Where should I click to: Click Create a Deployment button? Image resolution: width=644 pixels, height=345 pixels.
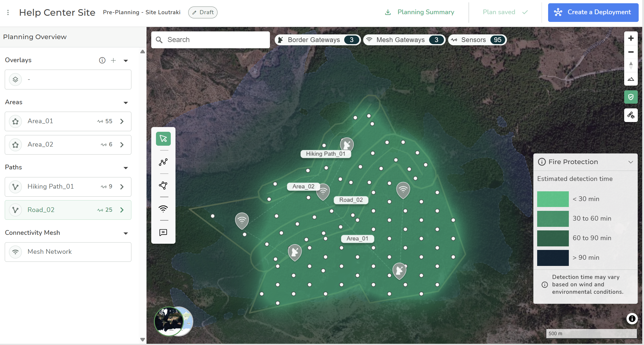point(593,12)
